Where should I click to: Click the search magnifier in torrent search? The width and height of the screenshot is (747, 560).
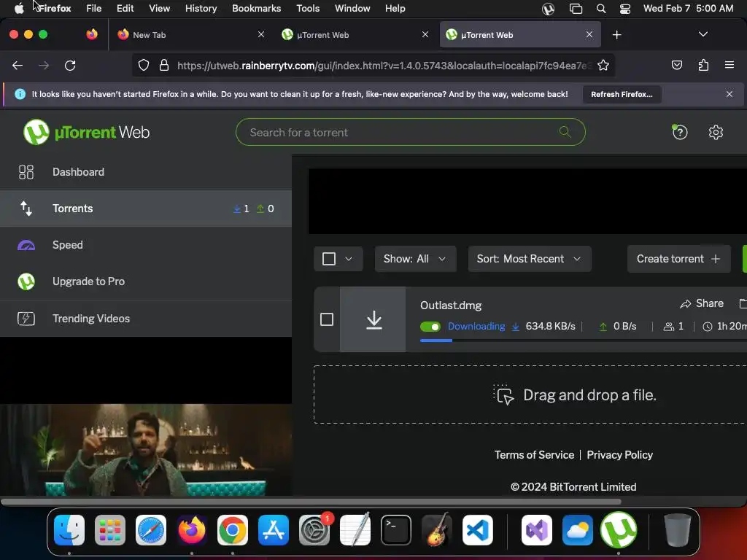565,132
